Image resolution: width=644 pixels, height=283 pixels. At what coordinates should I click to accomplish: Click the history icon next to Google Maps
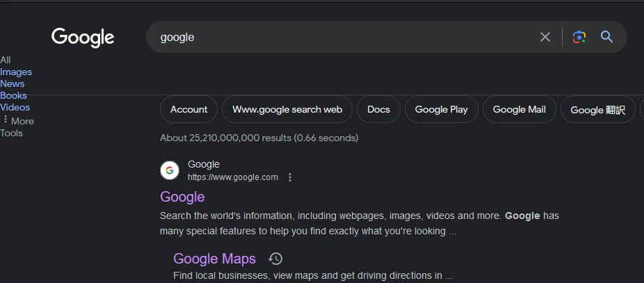click(276, 259)
